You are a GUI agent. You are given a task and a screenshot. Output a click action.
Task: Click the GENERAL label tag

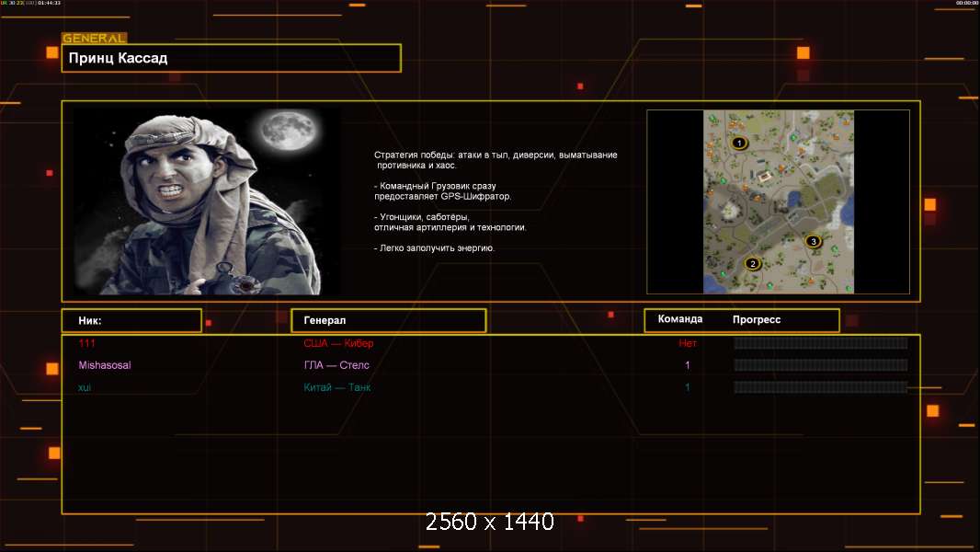[x=95, y=38]
